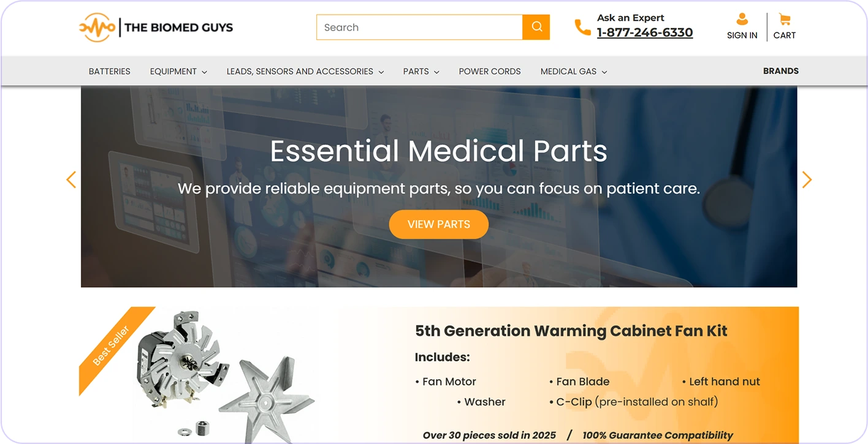
Task: Click the 5th Generation Warming Cabinet Fan Kit title
Action: 571,331
